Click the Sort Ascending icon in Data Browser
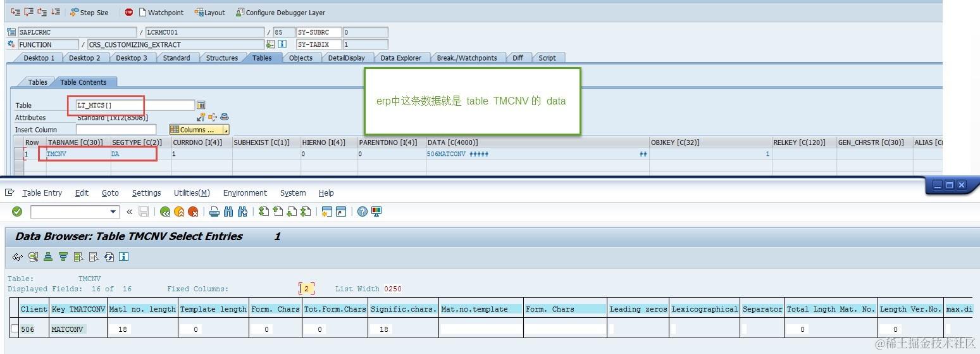980x354 pixels. 48,256
